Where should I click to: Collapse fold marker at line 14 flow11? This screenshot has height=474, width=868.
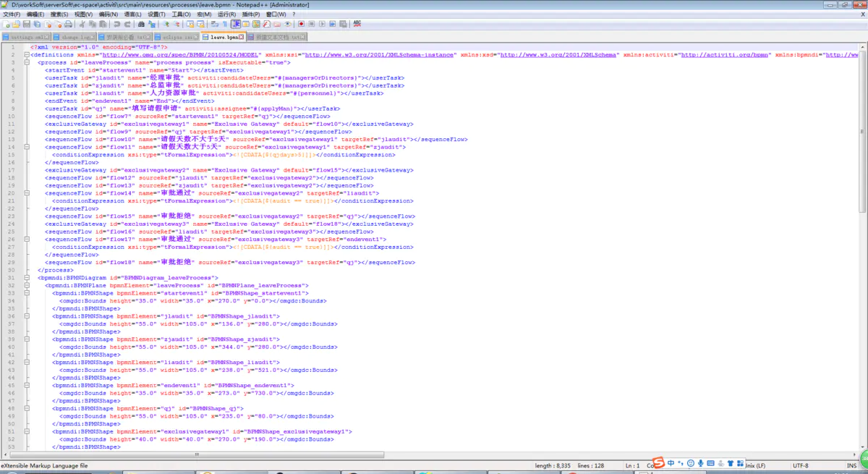pyautogui.click(x=26, y=147)
